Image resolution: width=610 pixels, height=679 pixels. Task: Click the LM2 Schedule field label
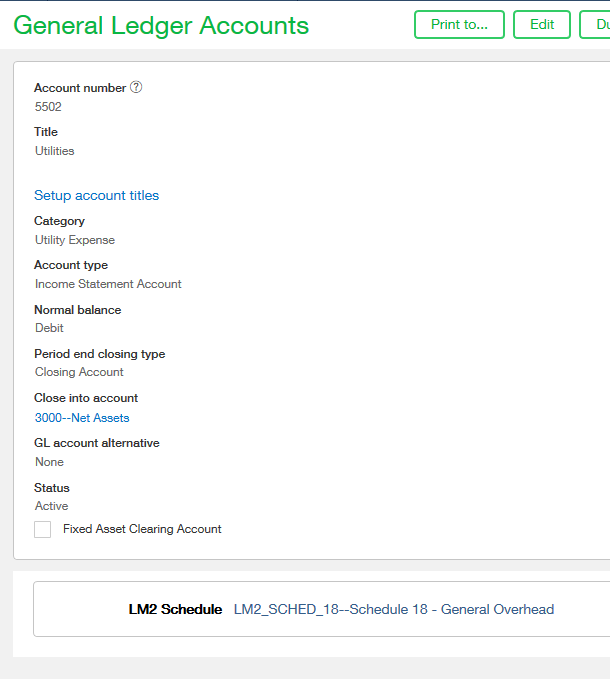tap(175, 609)
